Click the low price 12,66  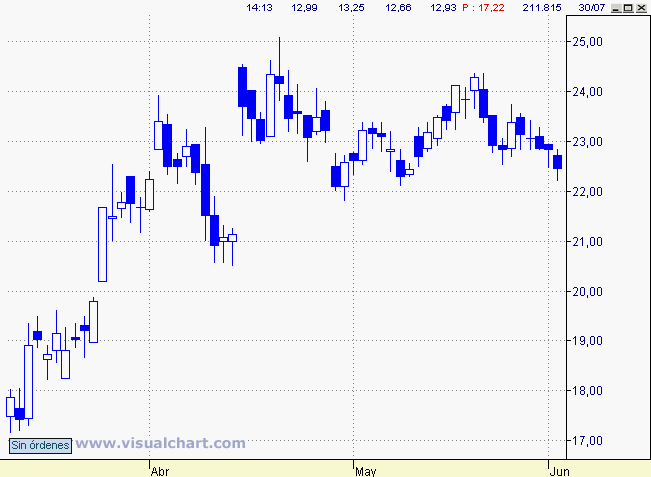tap(398, 7)
